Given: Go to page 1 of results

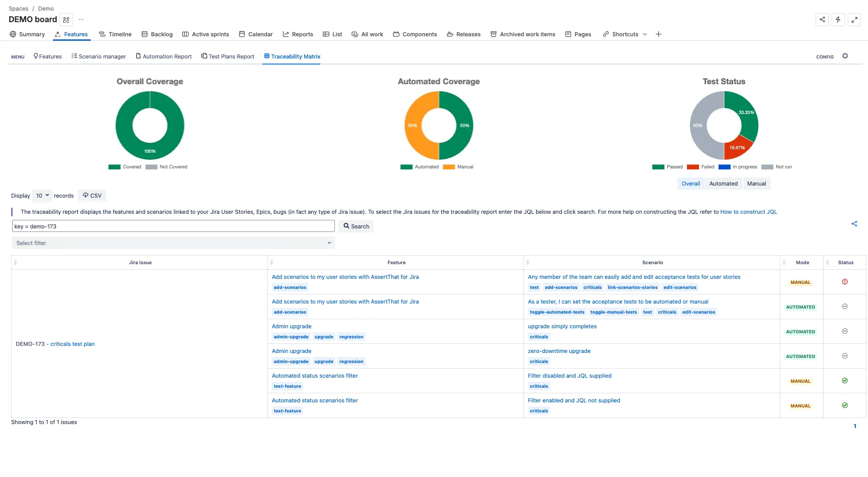Looking at the screenshot, I should tap(855, 427).
